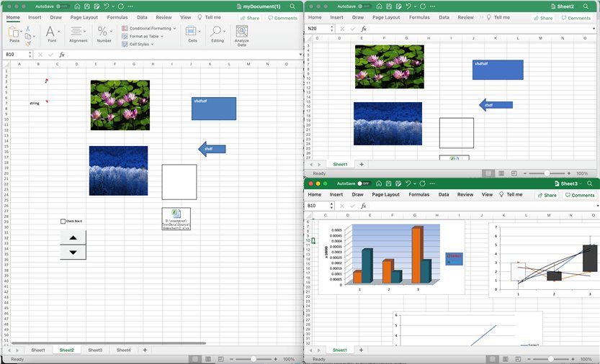Toggle AutoSave switch in myDocument window
The image size is (600, 364).
coord(63,6)
